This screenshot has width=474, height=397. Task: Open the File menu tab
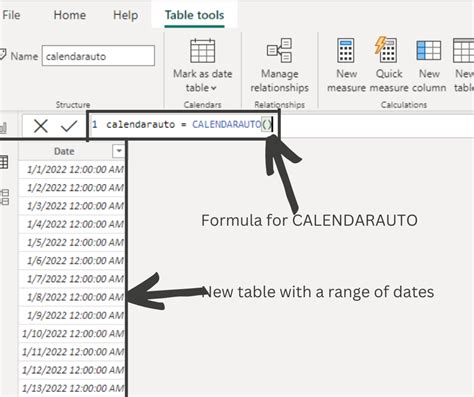[x=11, y=15]
